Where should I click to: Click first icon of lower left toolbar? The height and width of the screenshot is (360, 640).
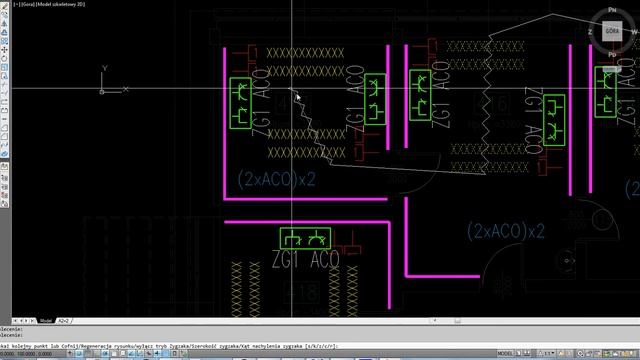coord(5,166)
